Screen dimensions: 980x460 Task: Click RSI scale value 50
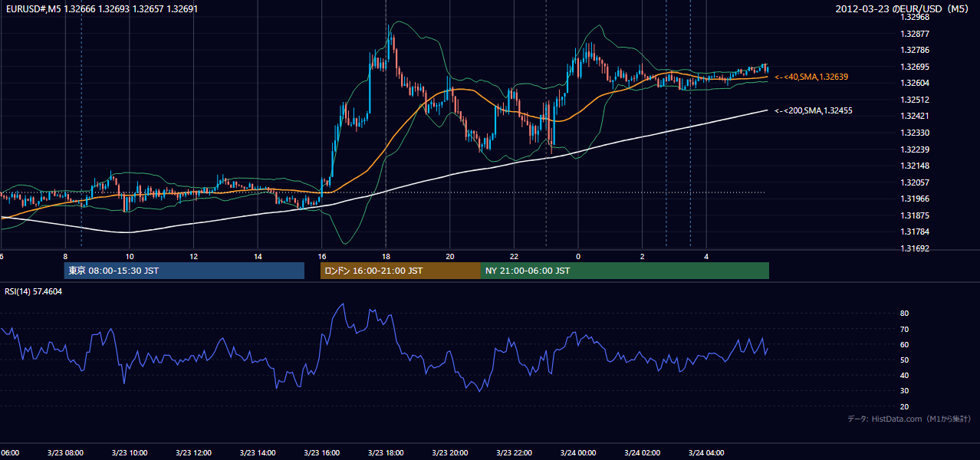[x=904, y=360]
